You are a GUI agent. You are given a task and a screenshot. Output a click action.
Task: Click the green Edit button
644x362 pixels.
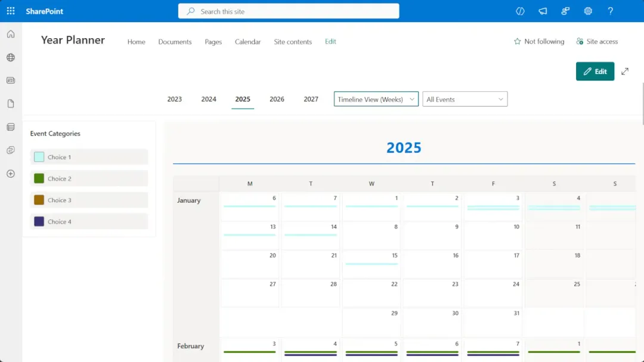tap(595, 71)
